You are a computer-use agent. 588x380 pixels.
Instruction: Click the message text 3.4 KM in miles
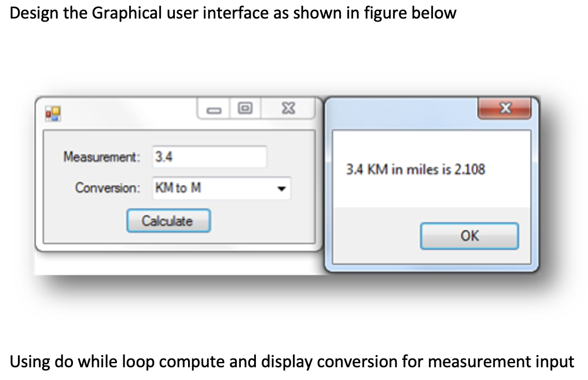point(417,170)
